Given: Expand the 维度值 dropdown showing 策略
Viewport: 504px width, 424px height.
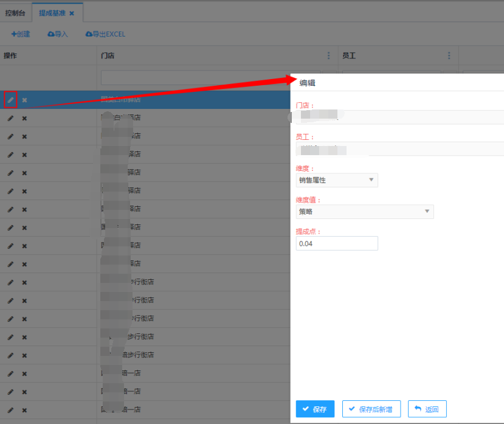Looking at the screenshot, I should click(x=364, y=212).
